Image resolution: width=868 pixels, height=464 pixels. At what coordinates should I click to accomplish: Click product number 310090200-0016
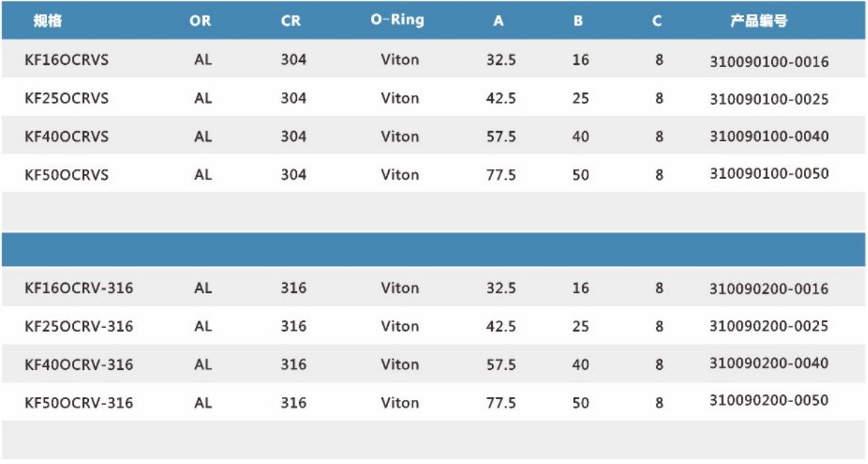pyautogui.click(x=769, y=289)
